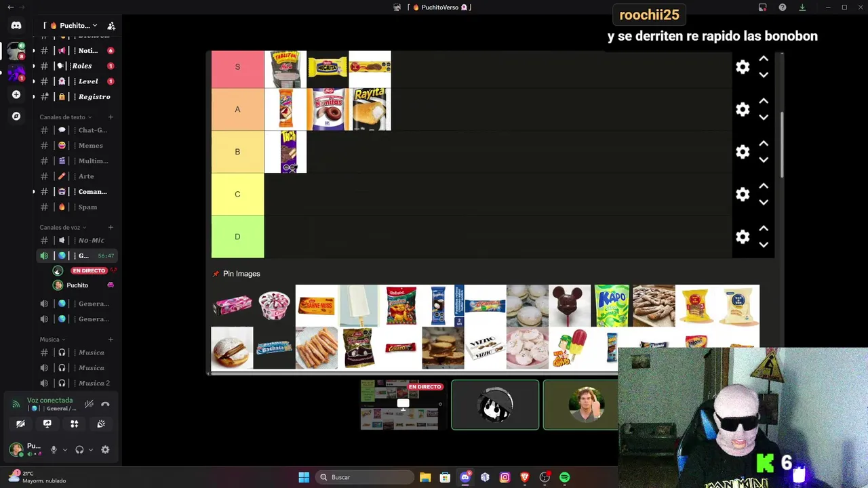Open the soundboard icon in voice panel
Screen dimensions: 868x488
coord(101,424)
